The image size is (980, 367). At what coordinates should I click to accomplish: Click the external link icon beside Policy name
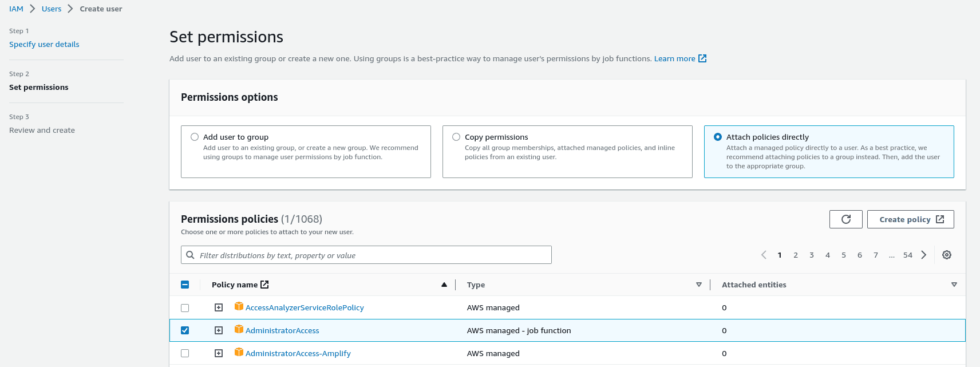pyautogui.click(x=264, y=285)
